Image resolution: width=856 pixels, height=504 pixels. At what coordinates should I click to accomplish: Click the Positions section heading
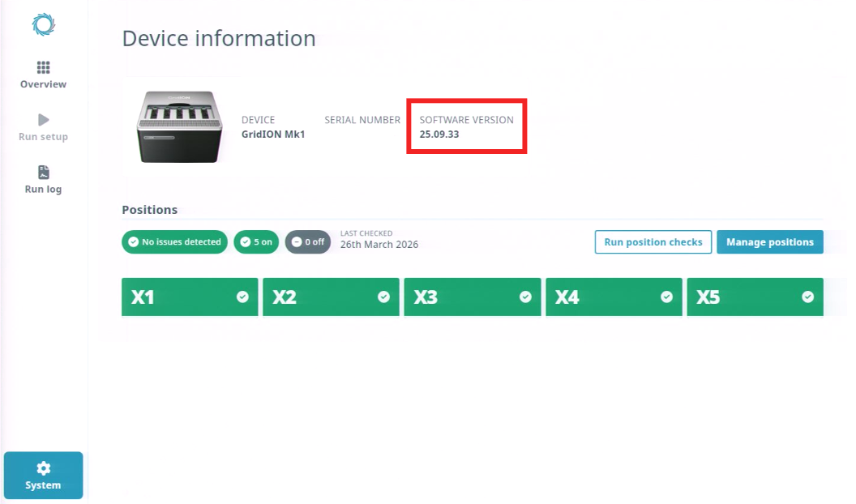(x=150, y=210)
